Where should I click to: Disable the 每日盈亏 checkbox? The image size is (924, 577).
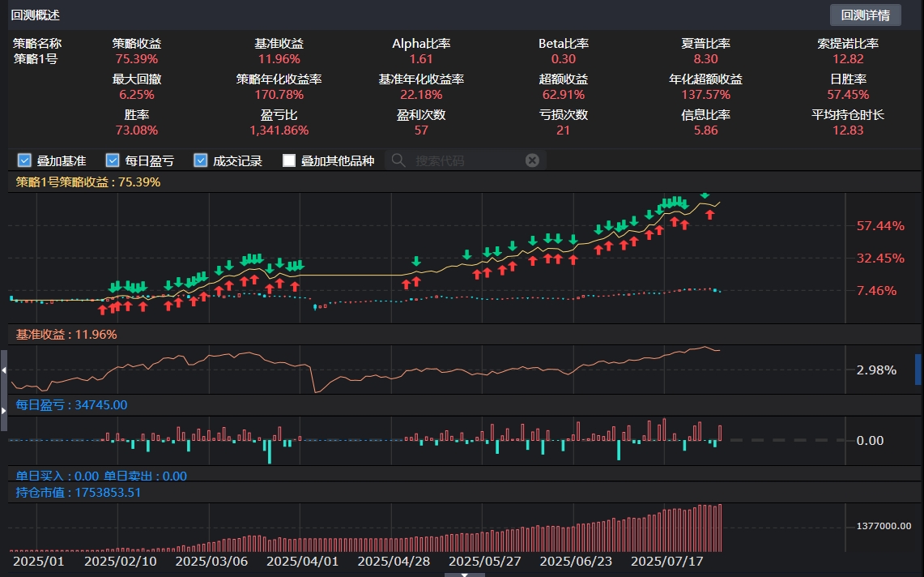point(112,160)
